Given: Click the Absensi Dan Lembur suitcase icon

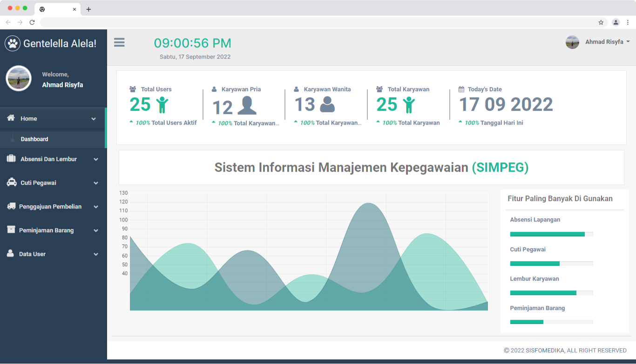Looking at the screenshot, I should tap(11, 159).
